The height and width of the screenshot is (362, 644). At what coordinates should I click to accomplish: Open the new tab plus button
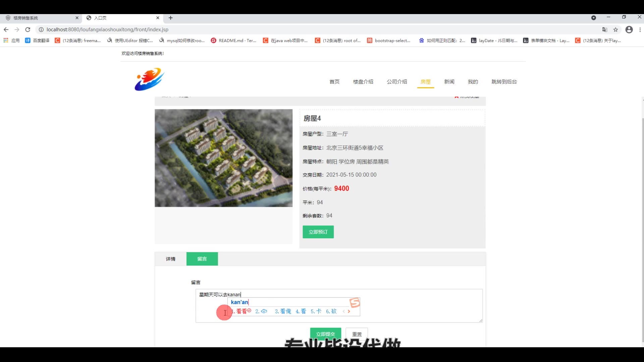coord(171,18)
